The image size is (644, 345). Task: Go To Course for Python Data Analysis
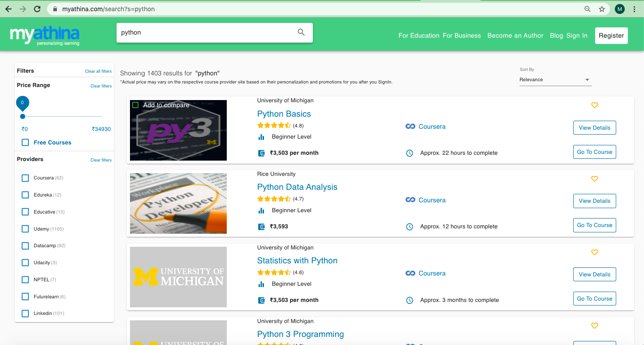tap(595, 225)
